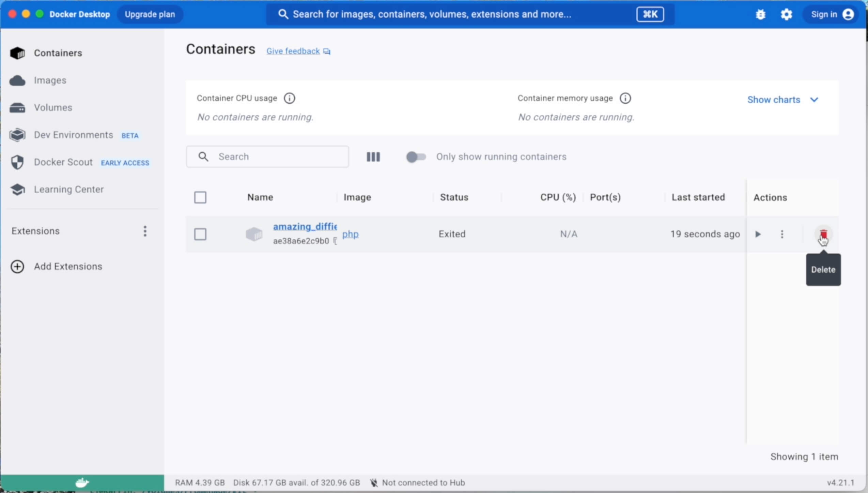Open the php image link
Viewport: 868px width, 493px height.
click(x=351, y=234)
